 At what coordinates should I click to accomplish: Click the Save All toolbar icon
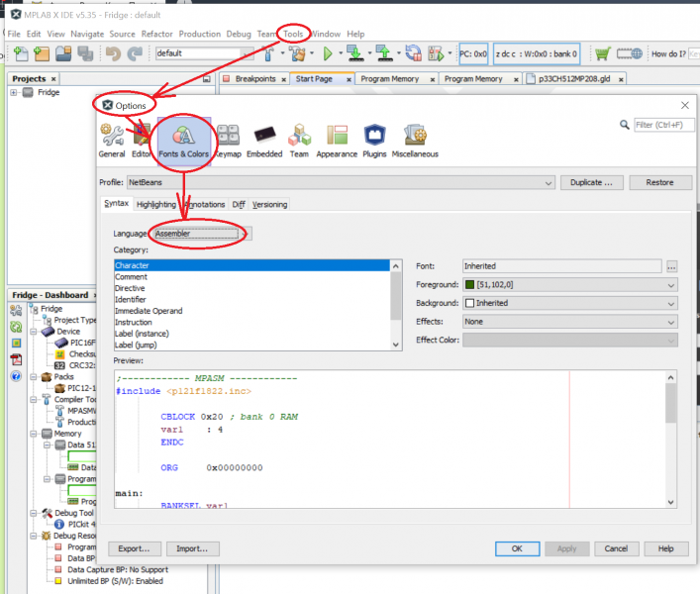click(x=85, y=53)
